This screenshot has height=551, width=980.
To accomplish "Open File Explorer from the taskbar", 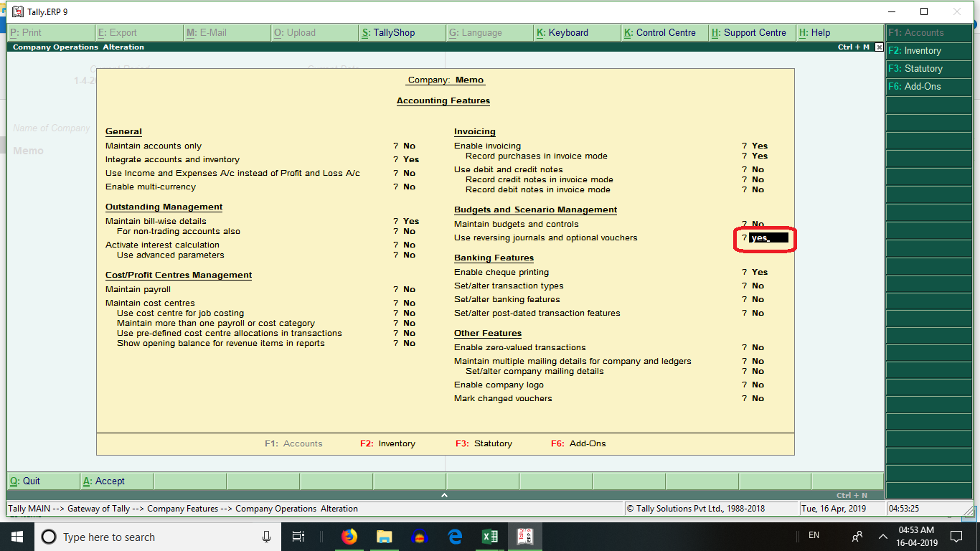I will click(384, 536).
